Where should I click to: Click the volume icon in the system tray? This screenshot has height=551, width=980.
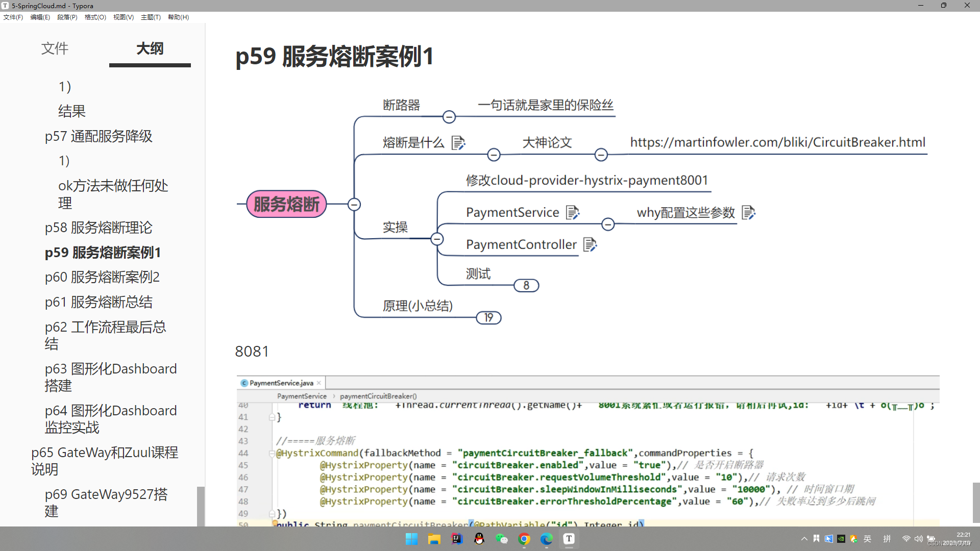point(919,539)
